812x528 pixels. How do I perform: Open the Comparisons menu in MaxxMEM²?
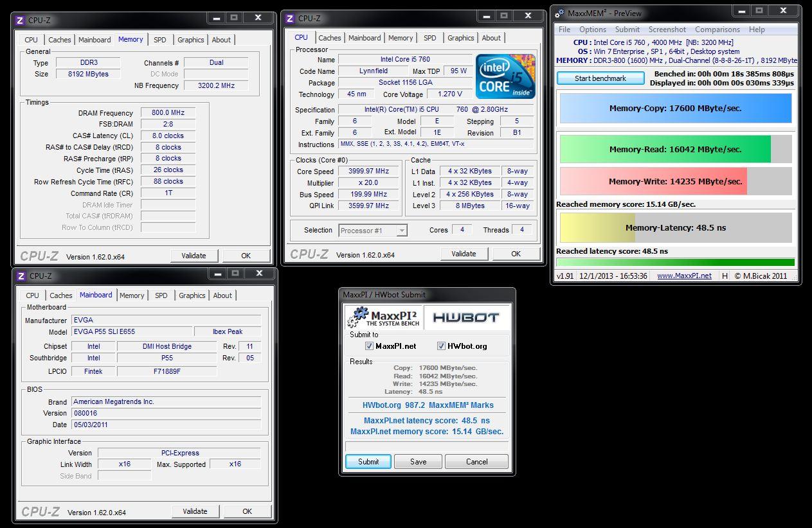tap(717, 30)
